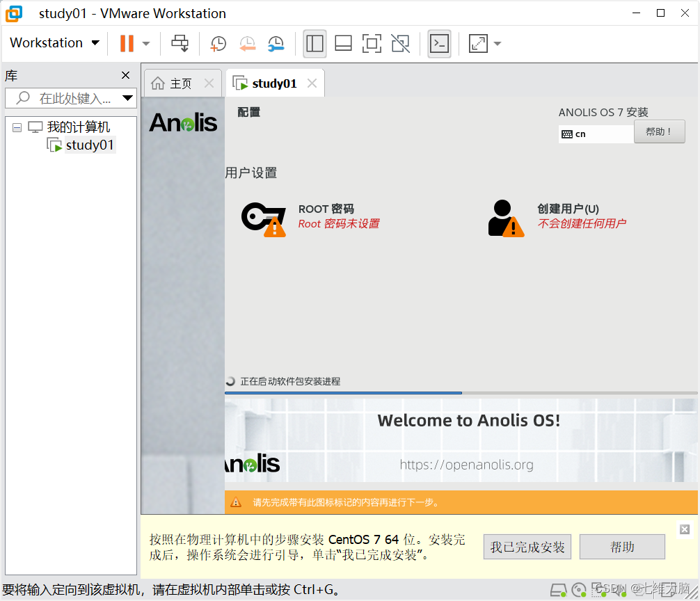This screenshot has width=700, height=601.
Task: Select study01 in the library tree
Action: tap(89, 145)
